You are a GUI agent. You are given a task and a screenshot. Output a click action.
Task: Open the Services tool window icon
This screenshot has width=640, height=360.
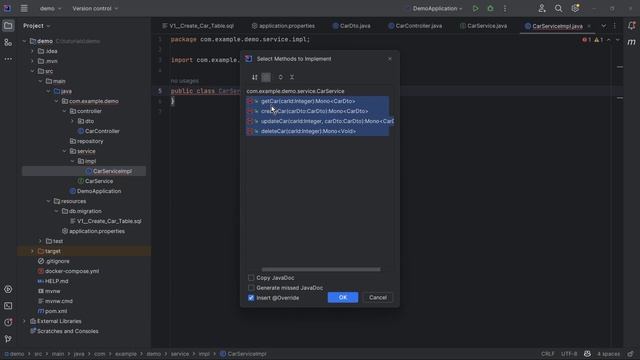coord(8,289)
